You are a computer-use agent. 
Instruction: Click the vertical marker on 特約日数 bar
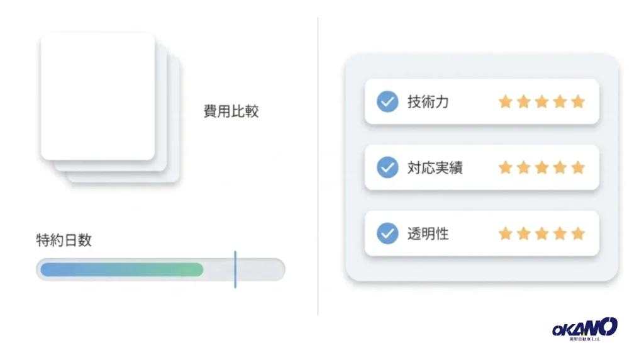[235, 269]
